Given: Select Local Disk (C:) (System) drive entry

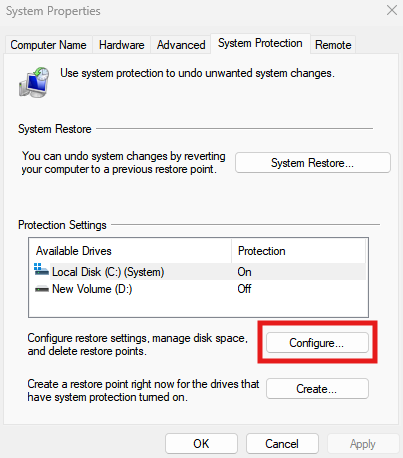Looking at the screenshot, I should pyautogui.click(x=198, y=272).
